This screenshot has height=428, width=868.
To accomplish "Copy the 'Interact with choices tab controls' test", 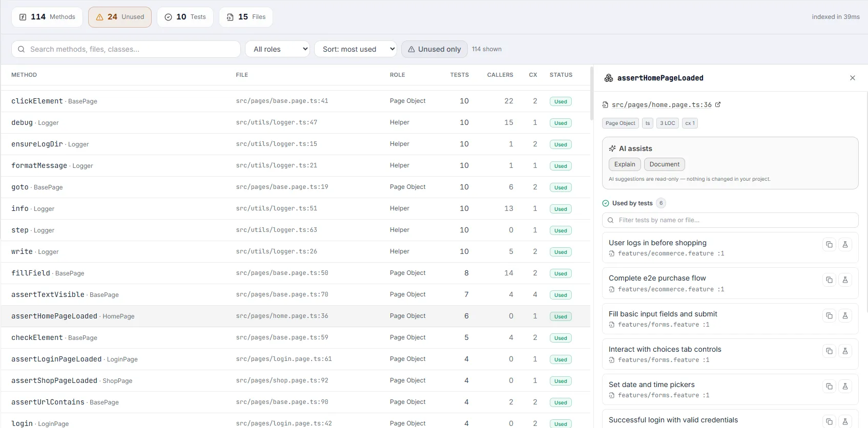I will [829, 351].
